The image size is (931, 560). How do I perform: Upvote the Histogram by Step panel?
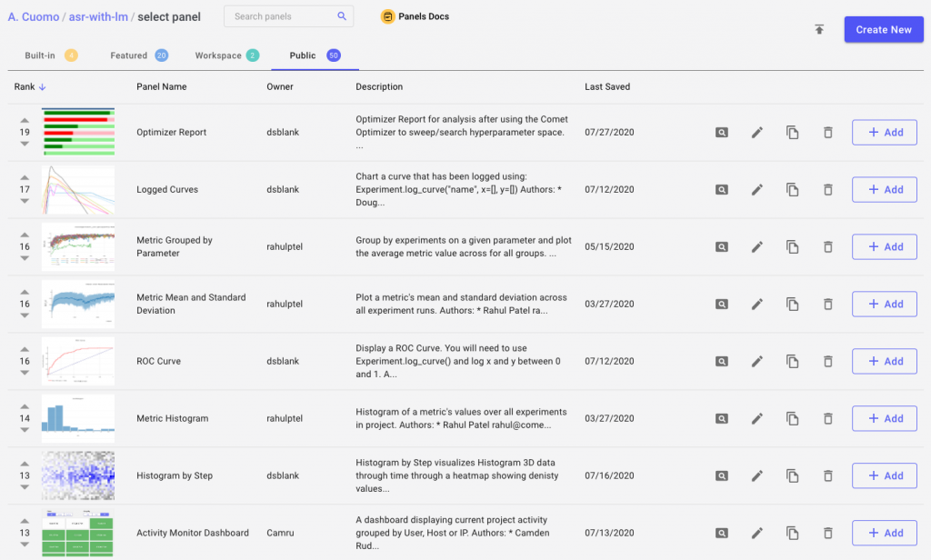click(x=25, y=464)
